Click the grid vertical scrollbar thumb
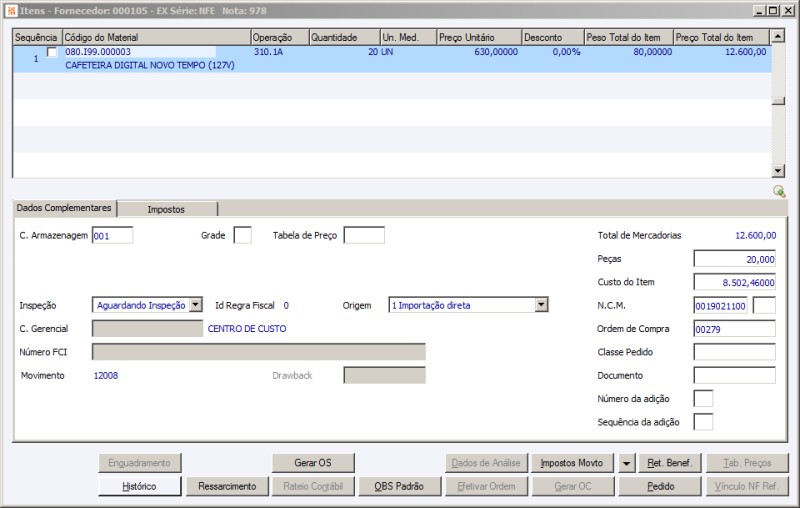 click(x=778, y=101)
